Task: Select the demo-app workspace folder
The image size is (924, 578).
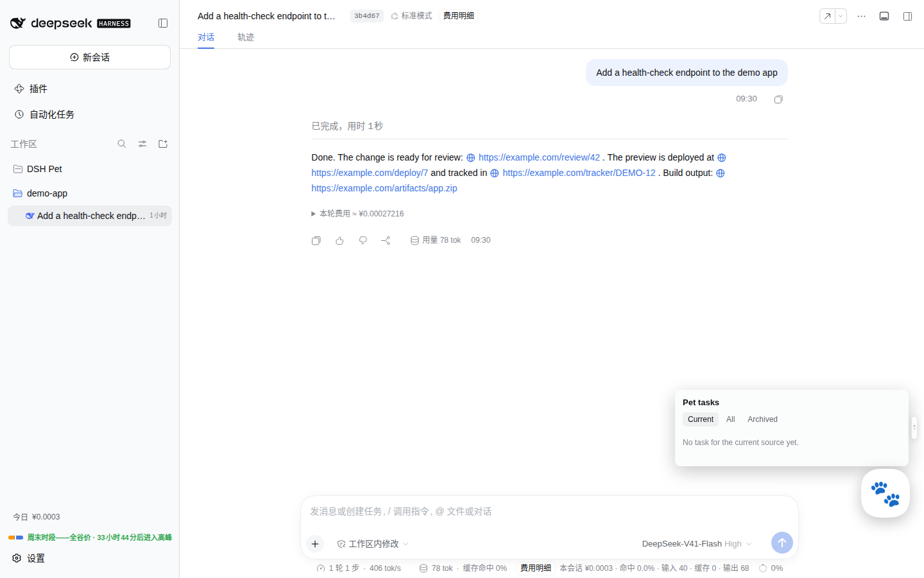Action: coord(90,193)
